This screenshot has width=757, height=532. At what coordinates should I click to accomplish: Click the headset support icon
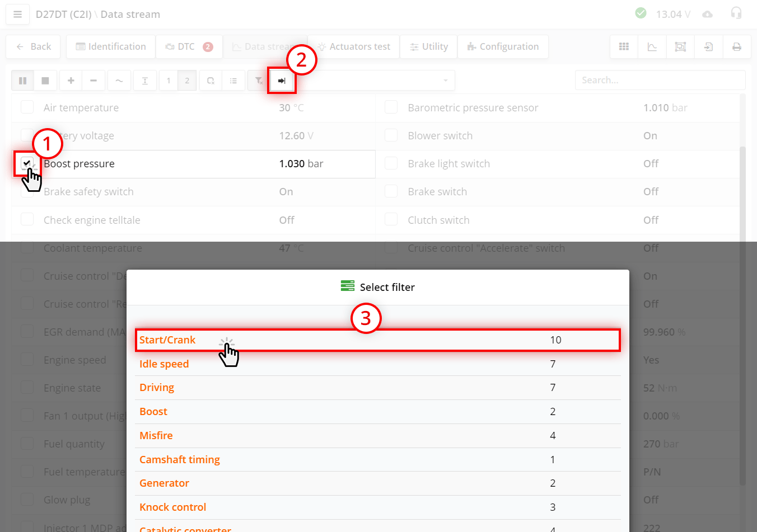(x=736, y=13)
